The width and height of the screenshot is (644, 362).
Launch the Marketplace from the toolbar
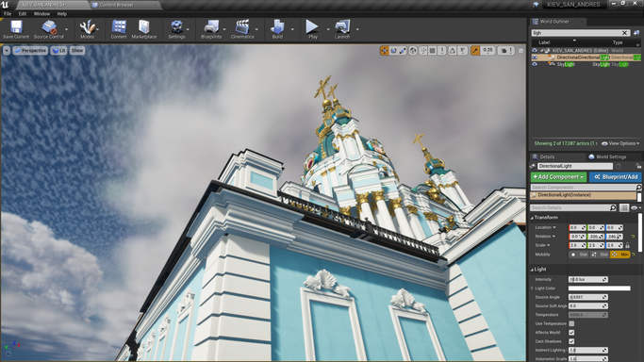click(x=144, y=29)
